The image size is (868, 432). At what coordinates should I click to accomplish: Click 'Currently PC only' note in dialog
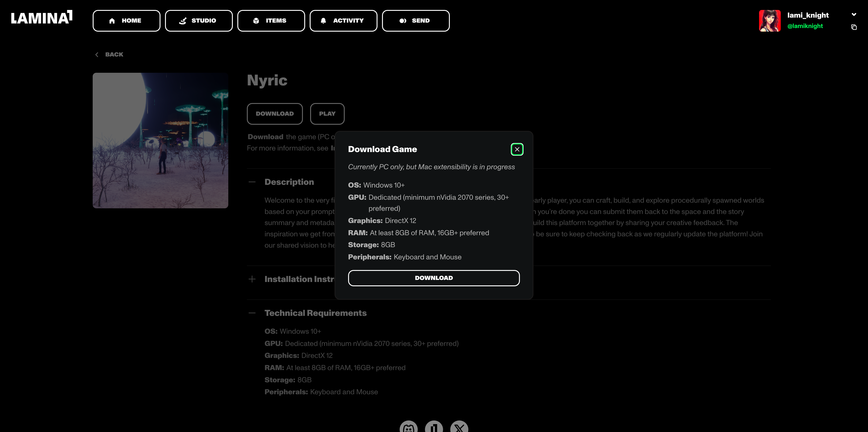point(431,167)
